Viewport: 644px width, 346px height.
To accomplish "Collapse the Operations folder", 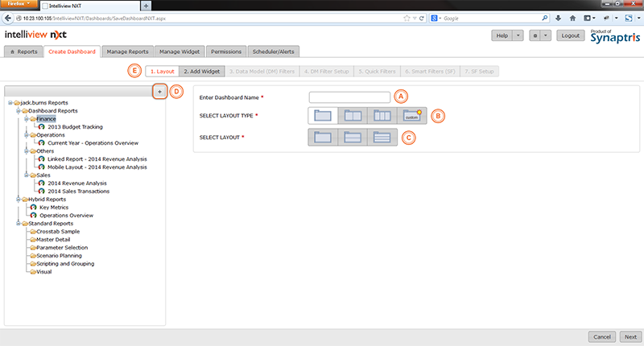I will 27,134.
